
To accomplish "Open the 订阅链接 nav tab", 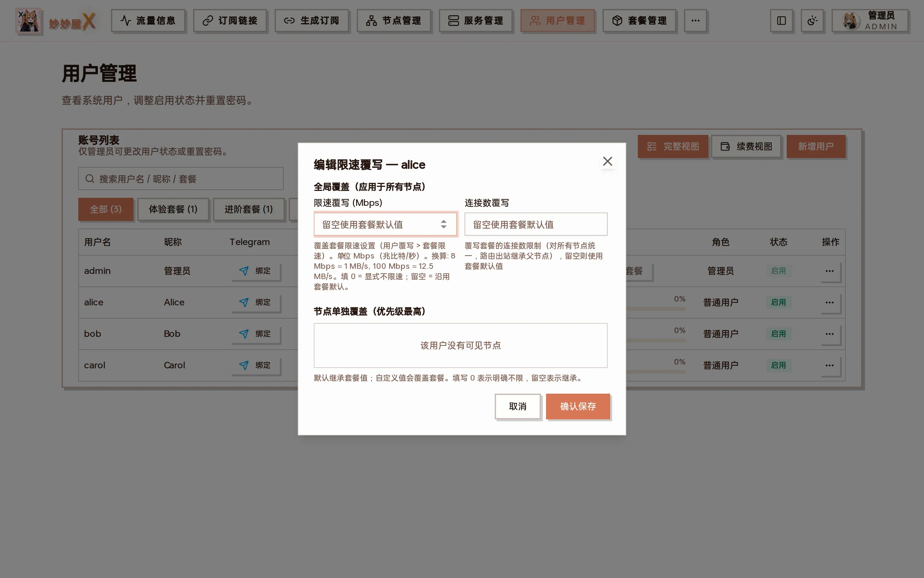I will click(230, 21).
